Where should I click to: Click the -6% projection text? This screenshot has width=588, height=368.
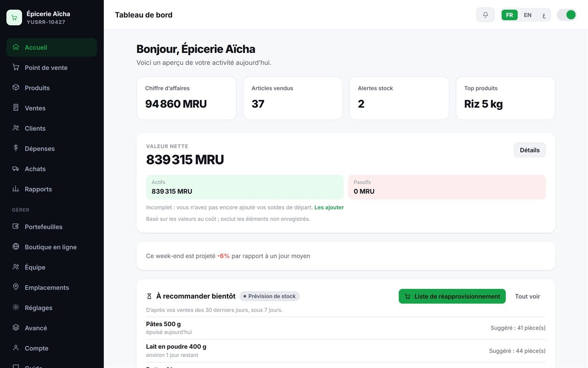click(x=223, y=256)
